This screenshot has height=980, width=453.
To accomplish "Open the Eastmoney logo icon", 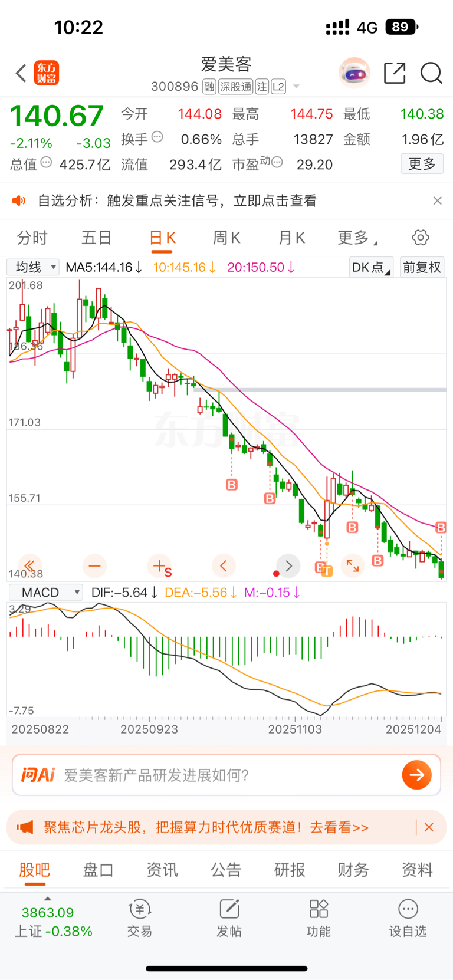I will point(47,73).
